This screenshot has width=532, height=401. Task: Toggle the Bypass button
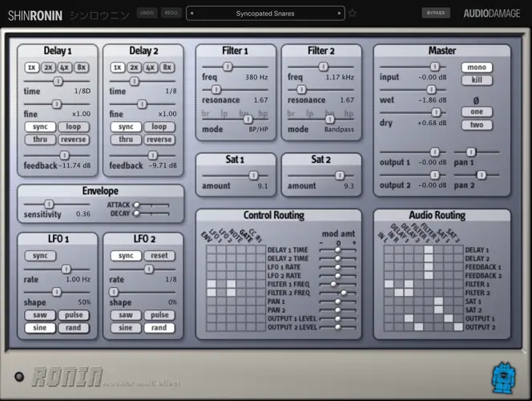436,13
